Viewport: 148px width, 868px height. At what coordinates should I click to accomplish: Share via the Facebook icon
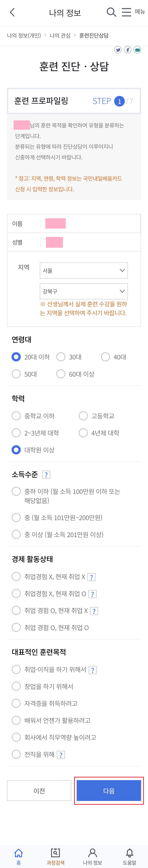coord(128,50)
